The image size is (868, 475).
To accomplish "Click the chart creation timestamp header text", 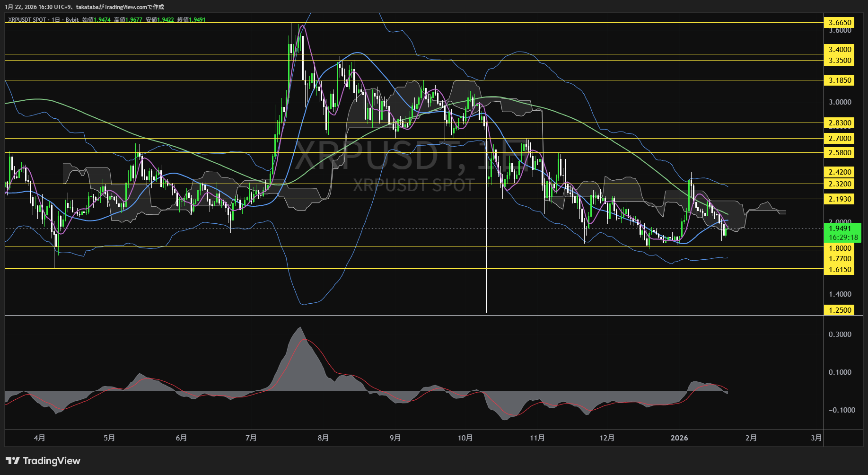I will [84, 7].
